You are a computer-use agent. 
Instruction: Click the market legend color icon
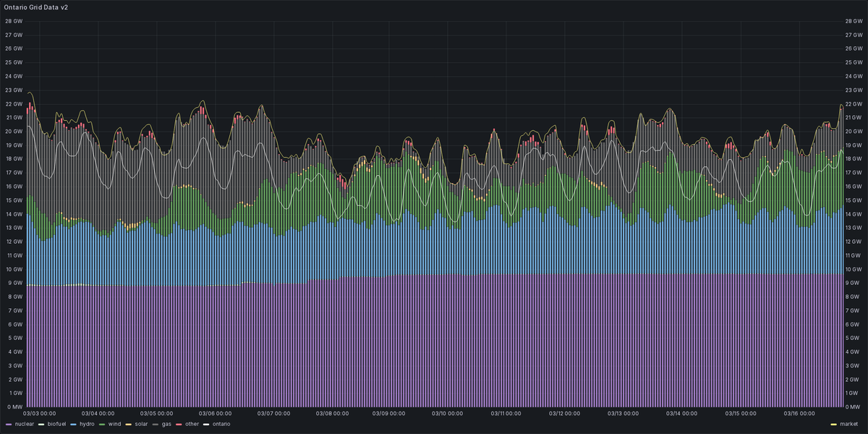coord(833,424)
